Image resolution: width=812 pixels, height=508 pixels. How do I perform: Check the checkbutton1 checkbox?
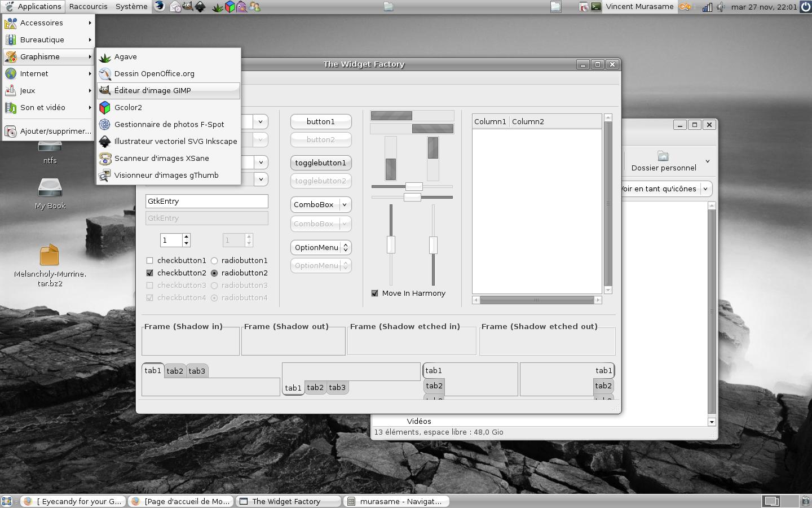click(149, 261)
